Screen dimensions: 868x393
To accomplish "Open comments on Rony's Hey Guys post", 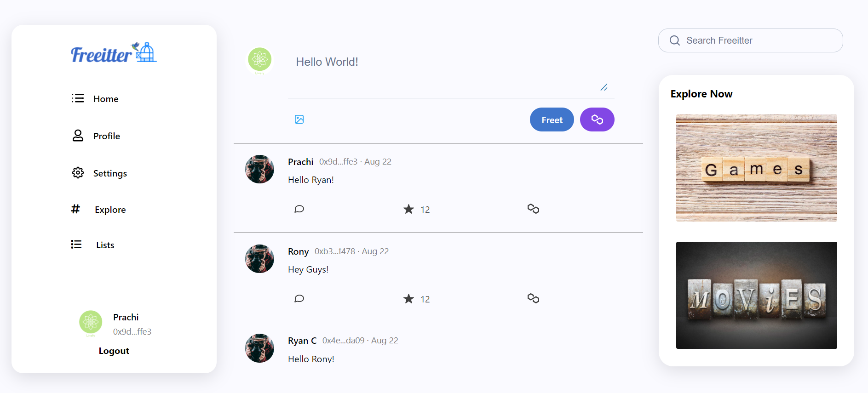I will pyautogui.click(x=299, y=299).
